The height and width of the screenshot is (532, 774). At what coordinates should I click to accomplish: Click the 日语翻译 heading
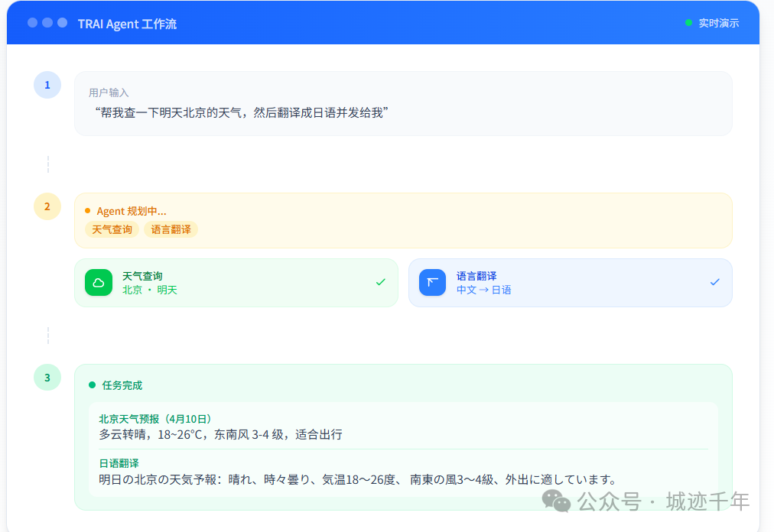tap(119, 463)
